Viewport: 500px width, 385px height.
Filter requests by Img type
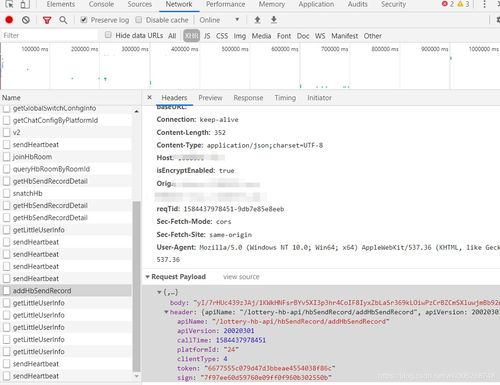pyautogui.click(x=240, y=36)
